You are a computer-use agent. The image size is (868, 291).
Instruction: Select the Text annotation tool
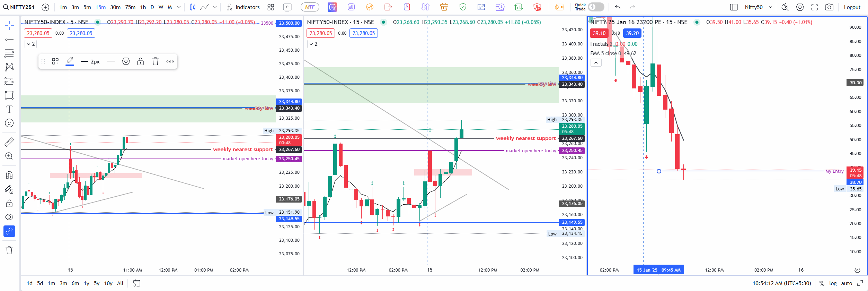pyautogui.click(x=9, y=109)
